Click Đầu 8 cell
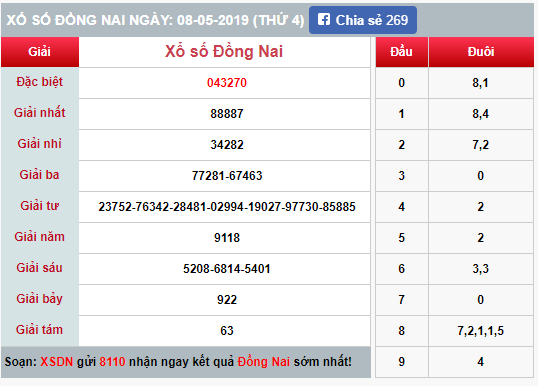 point(402,331)
